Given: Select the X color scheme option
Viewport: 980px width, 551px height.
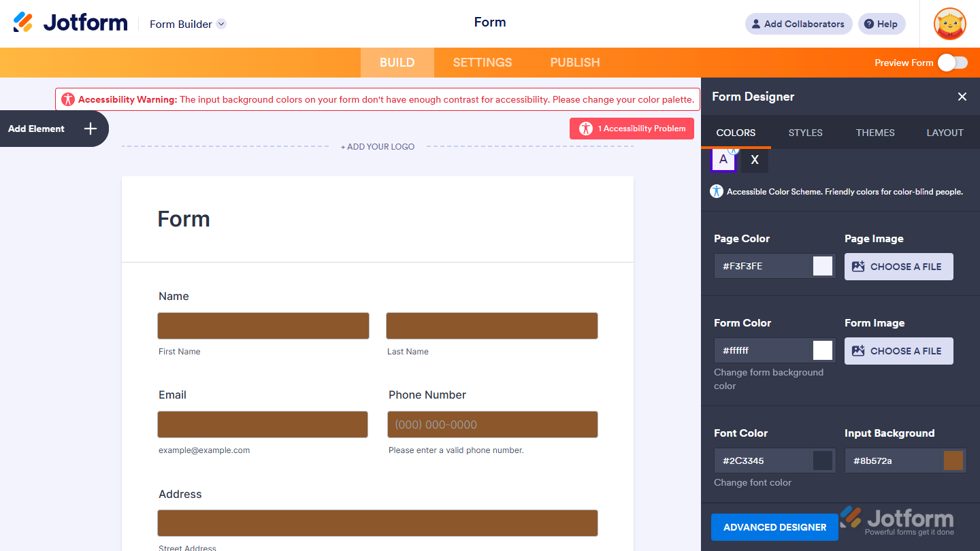Looking at the screenshot, I should tap(754, 160).
